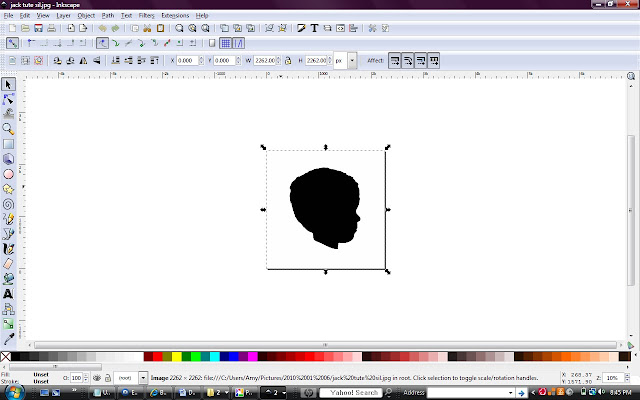Click the X position stepper arrows

201,60
